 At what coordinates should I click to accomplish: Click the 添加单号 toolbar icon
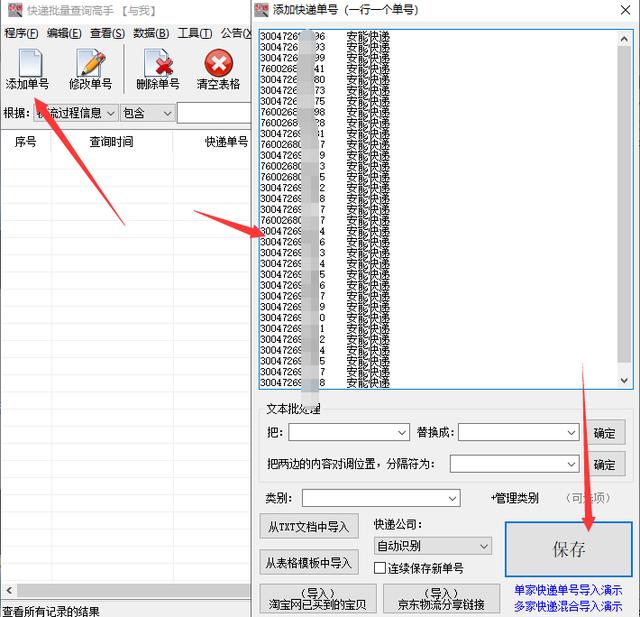(29, 63)
